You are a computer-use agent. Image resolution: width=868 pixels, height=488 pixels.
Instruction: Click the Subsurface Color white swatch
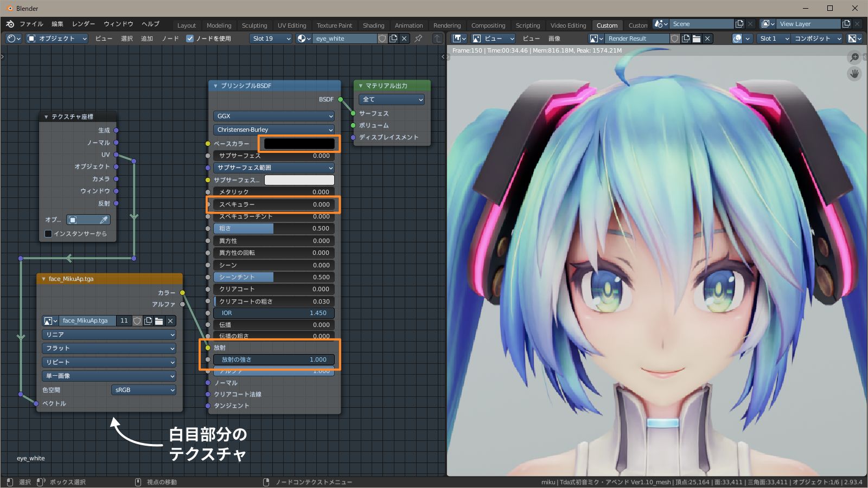(299, 180)
